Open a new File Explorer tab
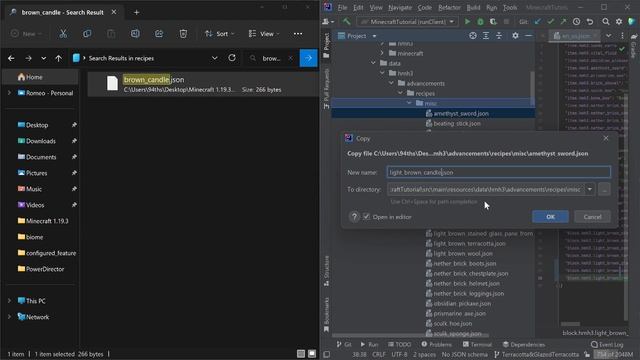Screen dimensions: 640x360 136,12
